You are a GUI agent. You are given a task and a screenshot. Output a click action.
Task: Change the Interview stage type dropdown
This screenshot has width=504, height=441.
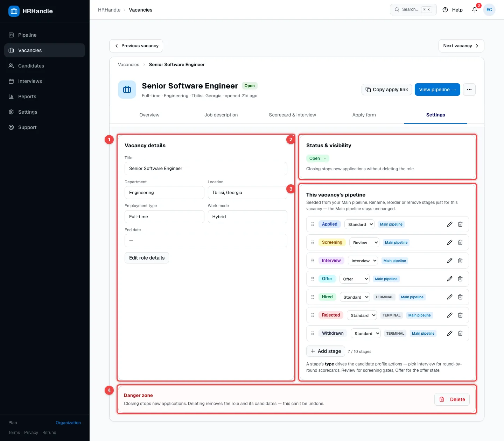pyautogui.click(x=363, y=261)
